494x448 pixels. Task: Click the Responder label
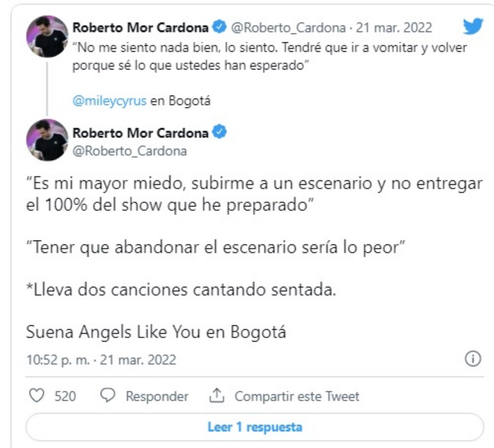[x=157, y=396]
